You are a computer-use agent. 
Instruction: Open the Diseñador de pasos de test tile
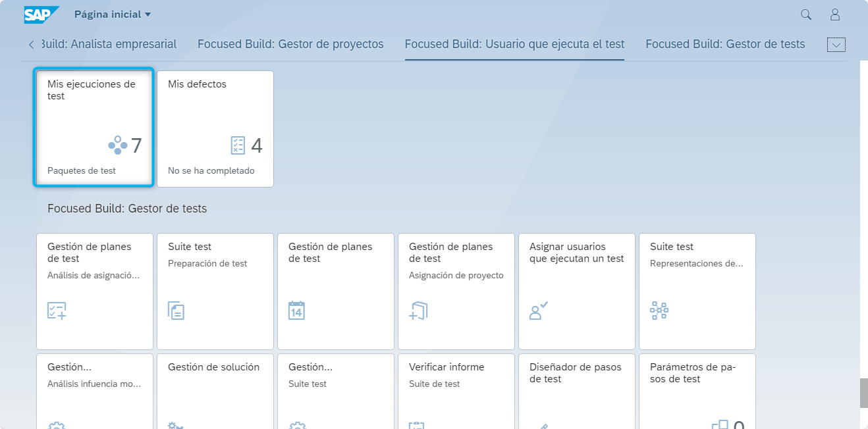(577, 391)
